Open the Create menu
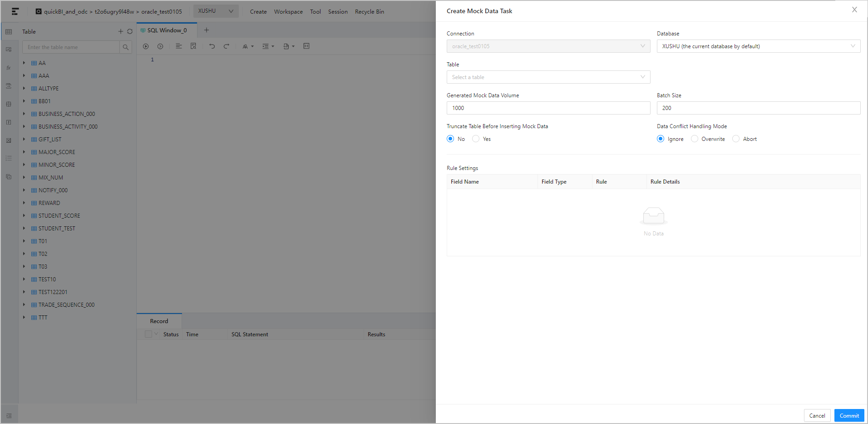868x424 pixels. pos(258,12)
